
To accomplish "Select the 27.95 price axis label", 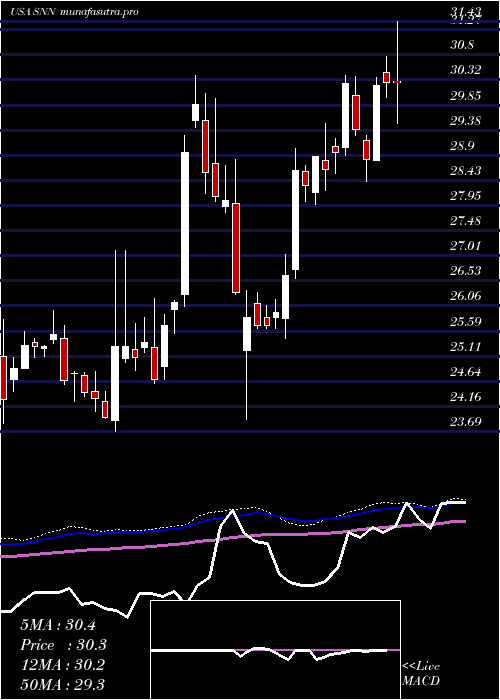I will [466, 196].
